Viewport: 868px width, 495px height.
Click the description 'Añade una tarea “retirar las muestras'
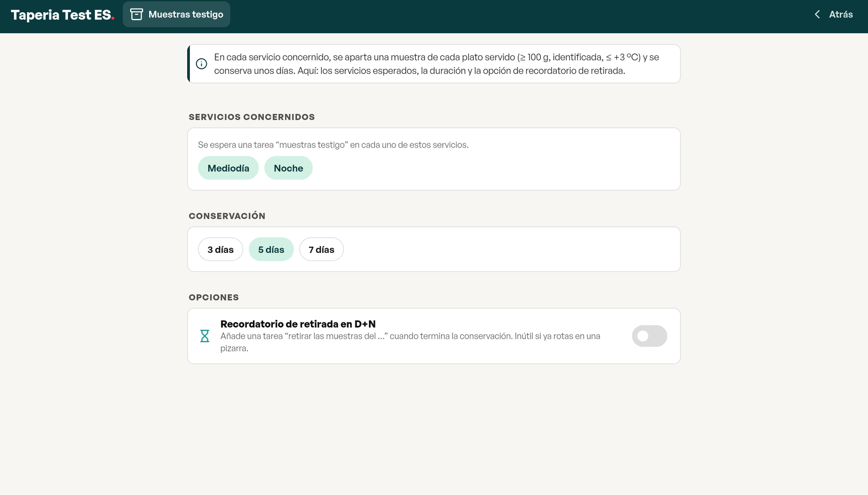[x=410, y=342]
